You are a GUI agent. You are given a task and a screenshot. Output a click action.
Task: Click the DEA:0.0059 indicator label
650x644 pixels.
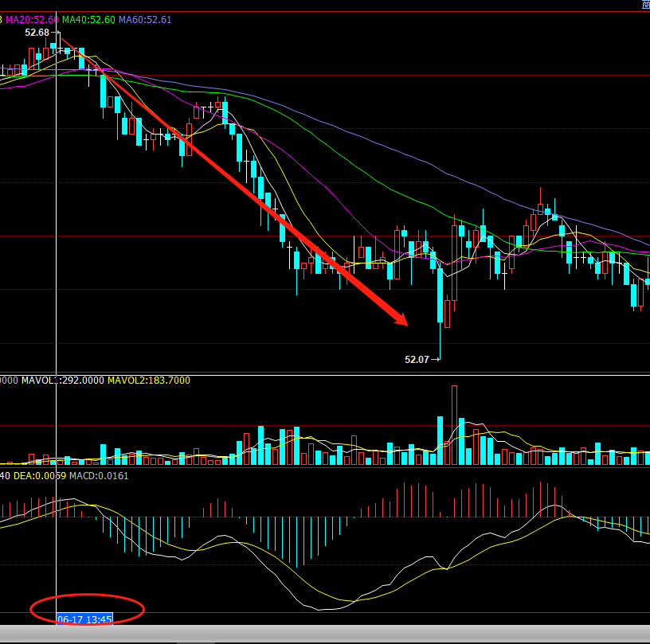[40, 476]
